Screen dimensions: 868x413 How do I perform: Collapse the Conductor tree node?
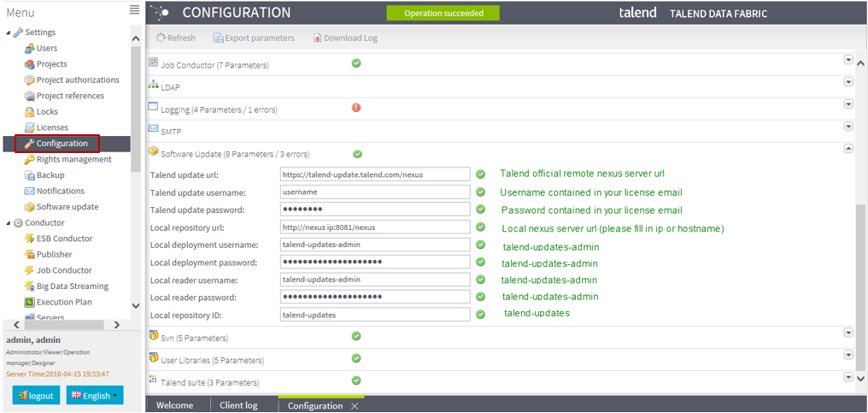point(9,223)
